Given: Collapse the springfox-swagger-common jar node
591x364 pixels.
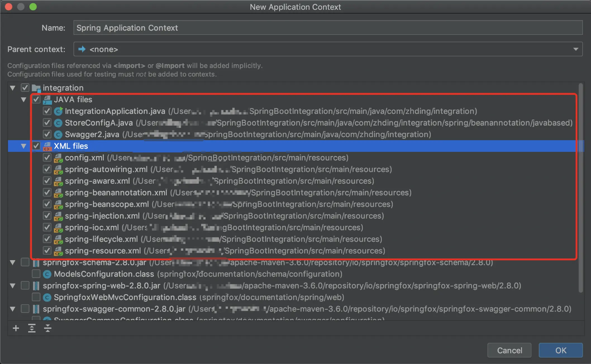Looking at the screenshot, I should [x=13, y=309].
